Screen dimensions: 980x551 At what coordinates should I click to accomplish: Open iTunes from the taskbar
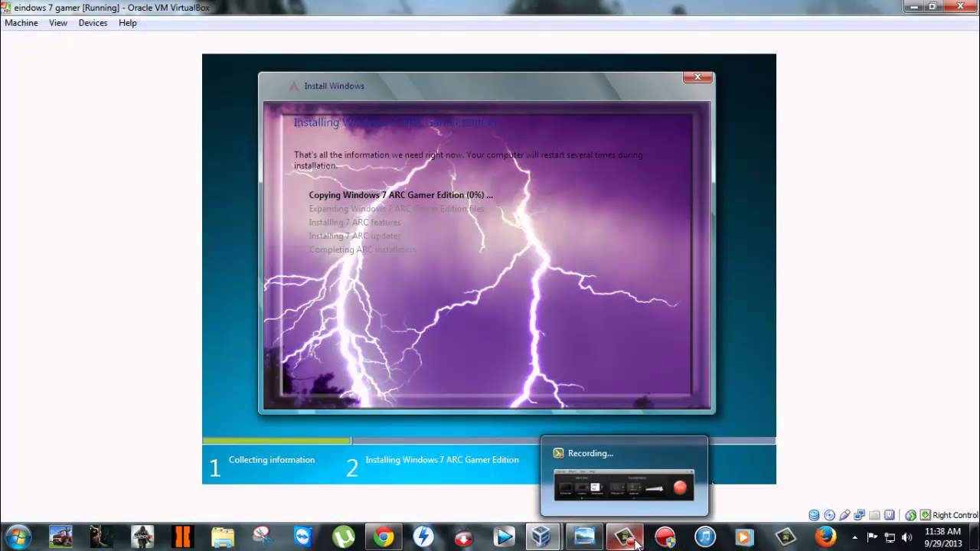coord(705,537)
